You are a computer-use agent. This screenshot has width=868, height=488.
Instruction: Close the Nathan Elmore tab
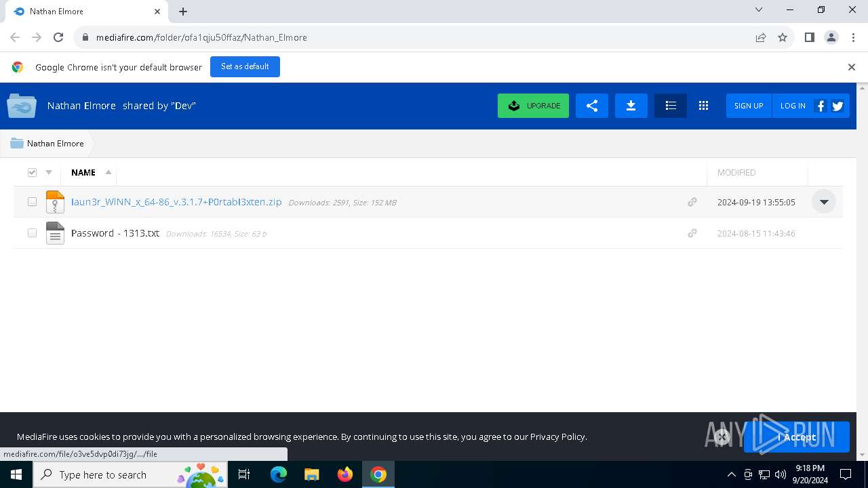pos(157,12)
